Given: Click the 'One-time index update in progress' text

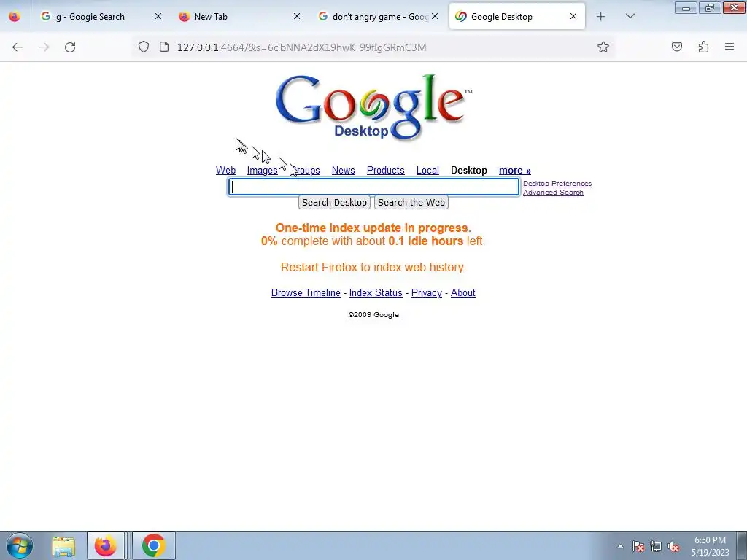Looking at the screenshot, I should point(373,227).
